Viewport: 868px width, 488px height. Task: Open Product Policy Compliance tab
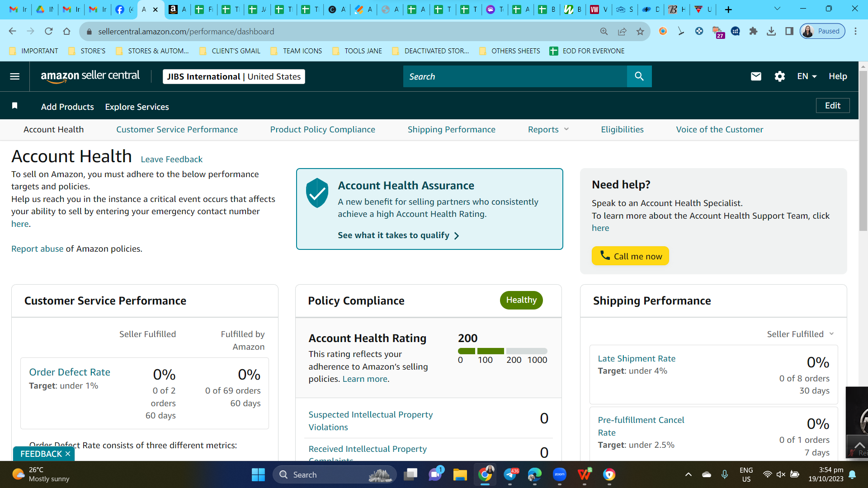coord(323,130)
